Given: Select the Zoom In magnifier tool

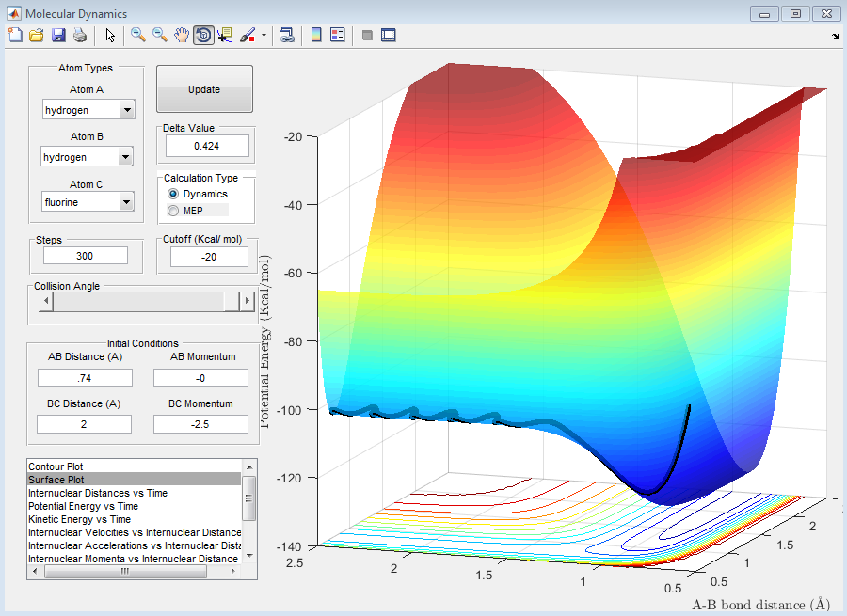Looking at the screenshot, I should [x=138, y=35].
